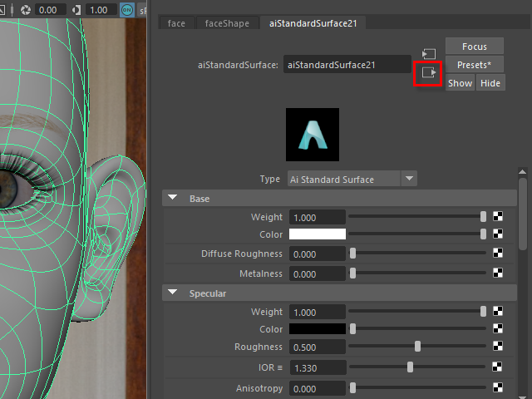
Task: Connect a texture to Specular Roughness
Action: coord(497,347)
